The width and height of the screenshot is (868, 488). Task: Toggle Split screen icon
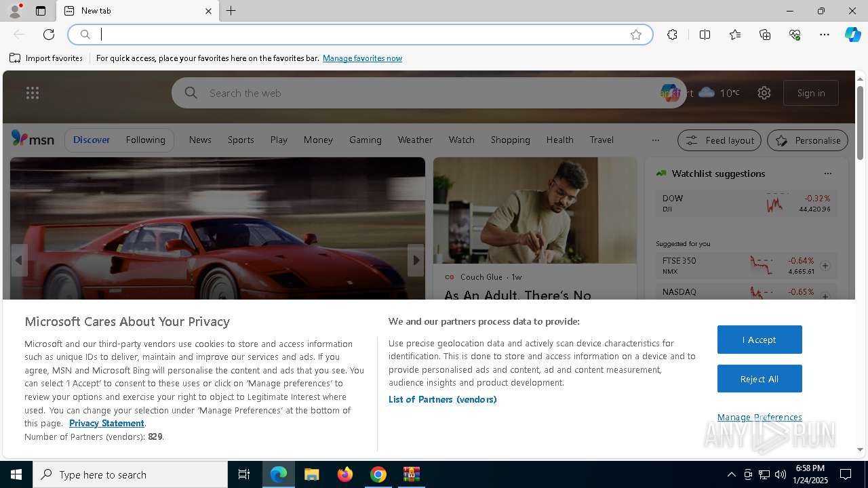click(705, 35)
